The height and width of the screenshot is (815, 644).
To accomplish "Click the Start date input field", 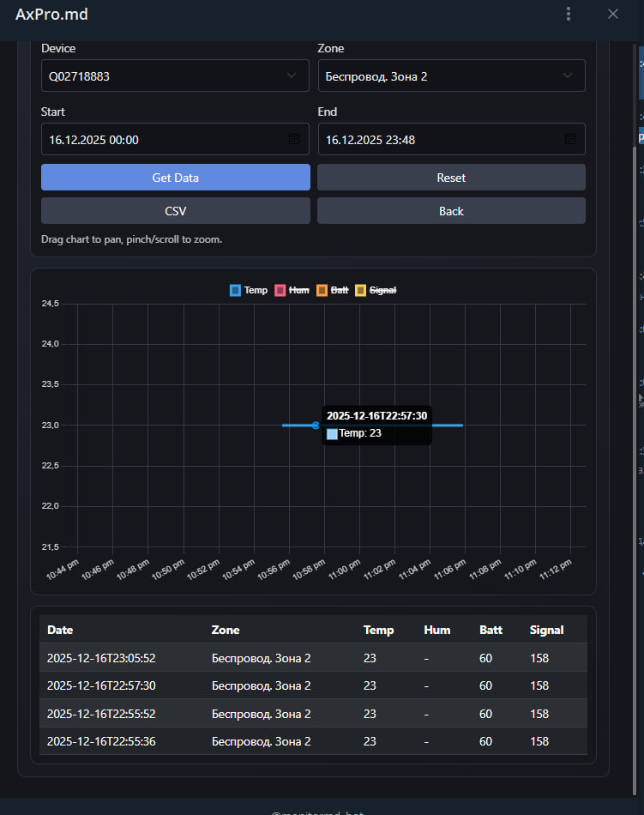I will (x=163, y=139).
